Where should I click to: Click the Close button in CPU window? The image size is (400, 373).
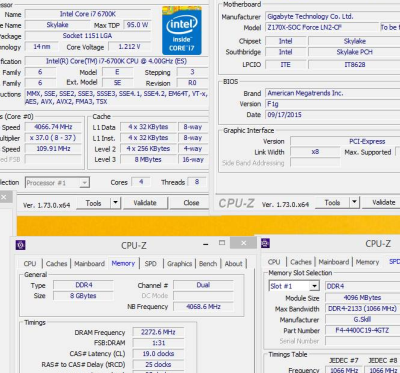[191, 203]
